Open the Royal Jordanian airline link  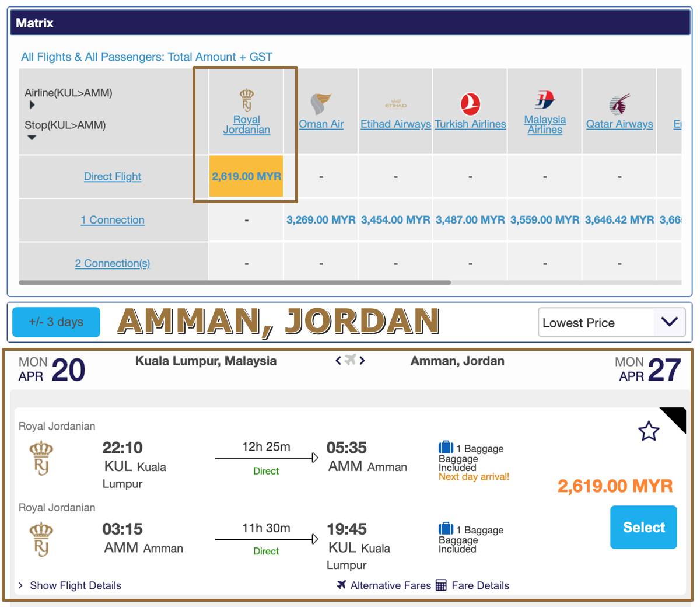click(247, 124)
